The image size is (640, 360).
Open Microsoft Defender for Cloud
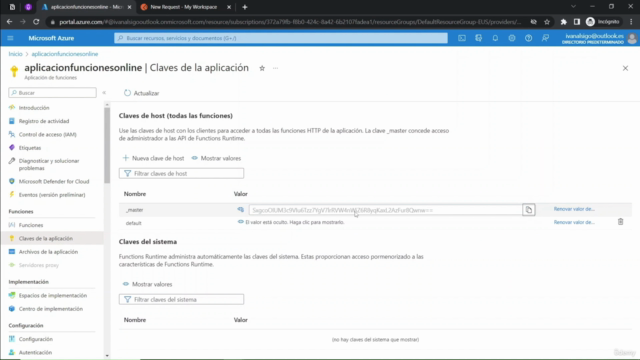coord(54,181)
